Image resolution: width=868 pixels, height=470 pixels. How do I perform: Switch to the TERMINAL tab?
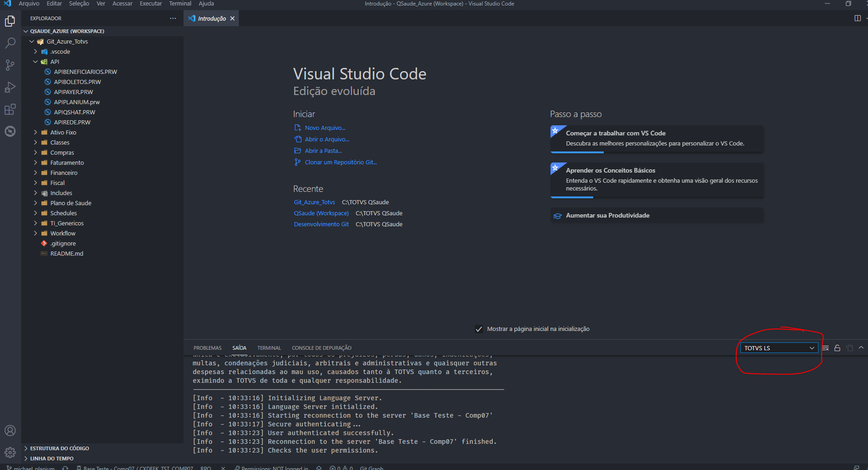[269, 347]
